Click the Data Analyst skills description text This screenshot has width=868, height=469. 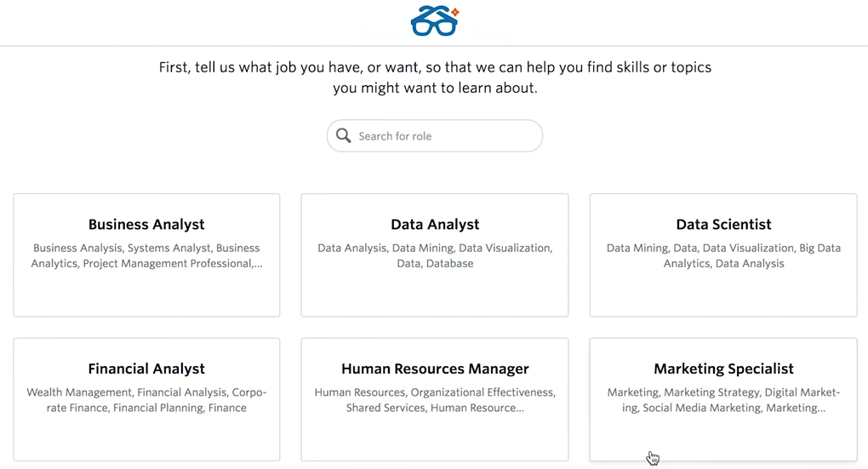click(435, 256)
